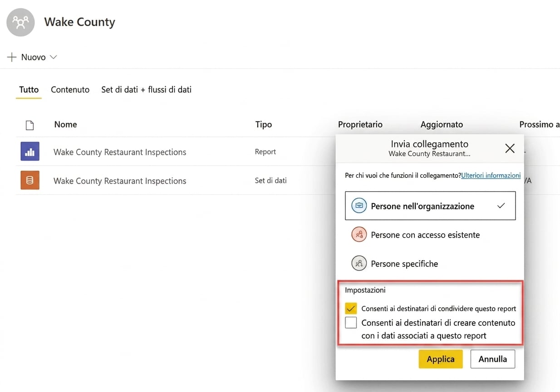560x392 pixels.
Task: Click the organization briefcase icon
Action: (359, 206)
